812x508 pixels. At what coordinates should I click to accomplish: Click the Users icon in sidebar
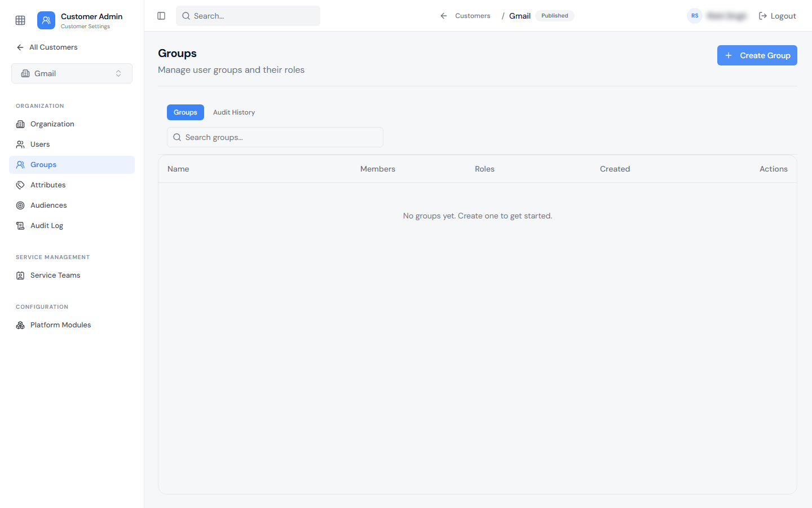(x=20, y=144)
